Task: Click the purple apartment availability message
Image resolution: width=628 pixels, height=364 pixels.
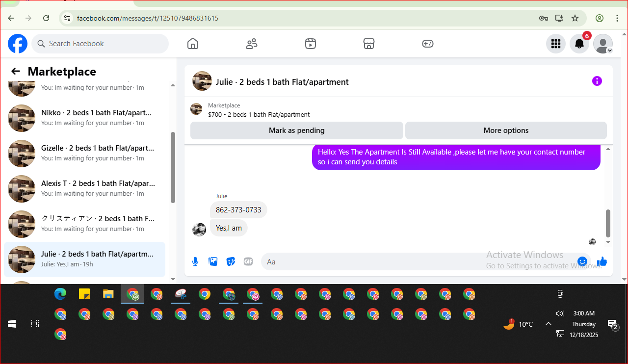Action: (456, 157)
